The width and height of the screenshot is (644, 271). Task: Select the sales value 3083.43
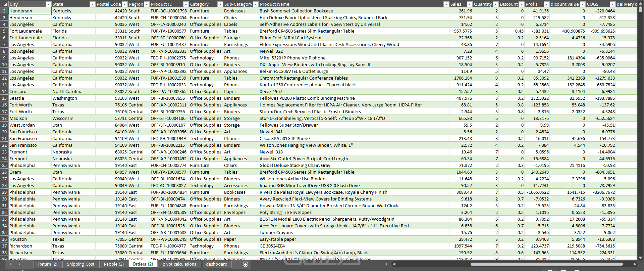coord(461,192)
